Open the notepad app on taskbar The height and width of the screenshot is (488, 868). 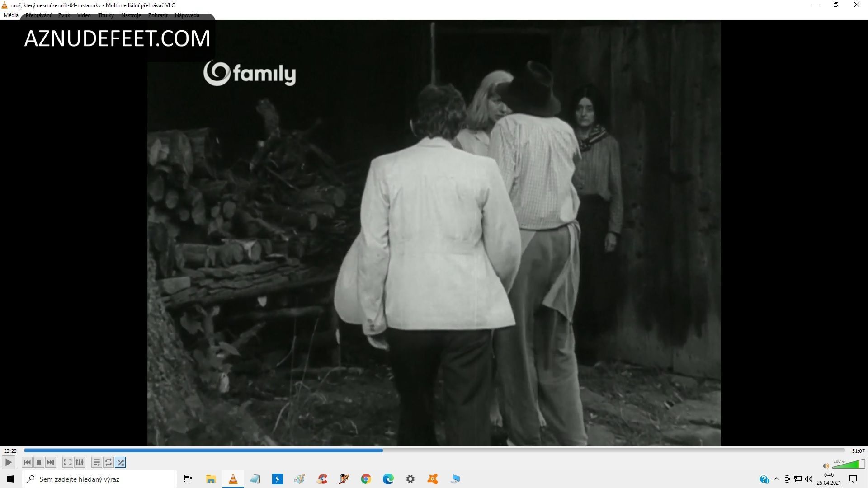pyautogui.click(x=255, y=479)
